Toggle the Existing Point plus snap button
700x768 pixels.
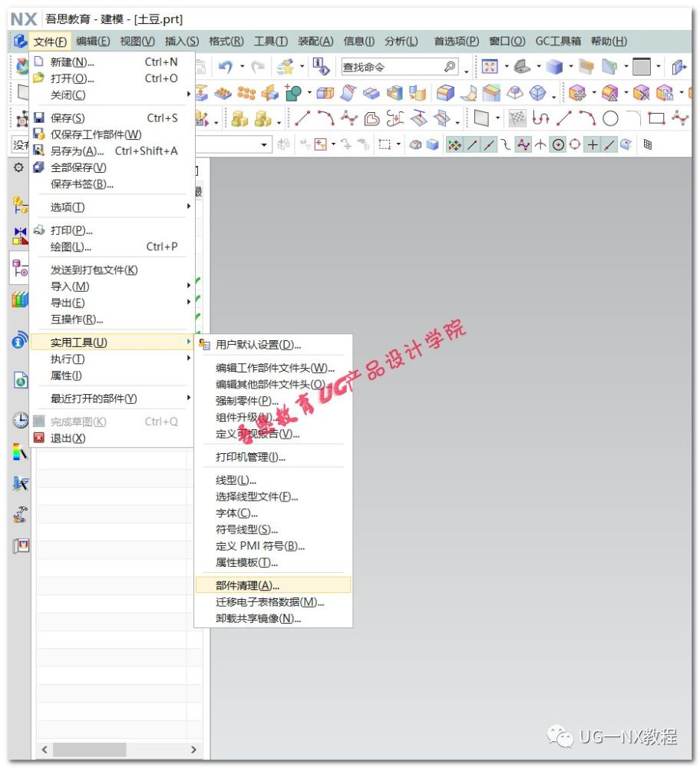593,144
